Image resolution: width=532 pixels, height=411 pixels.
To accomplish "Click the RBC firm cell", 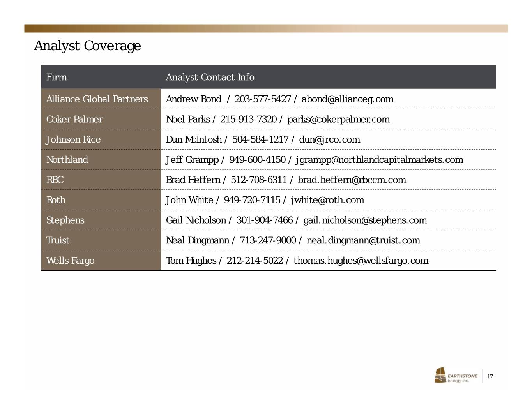I will 101,180.
